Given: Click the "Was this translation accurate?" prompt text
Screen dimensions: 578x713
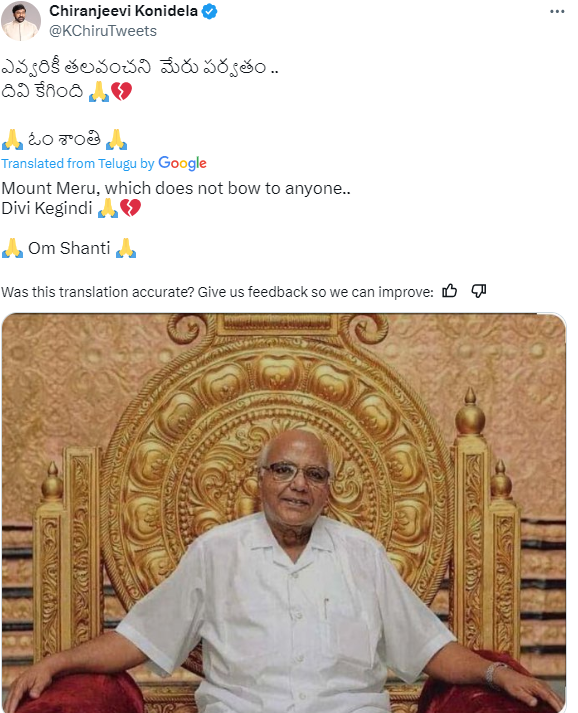Looking at the screenshot, I should coord(217,291).
